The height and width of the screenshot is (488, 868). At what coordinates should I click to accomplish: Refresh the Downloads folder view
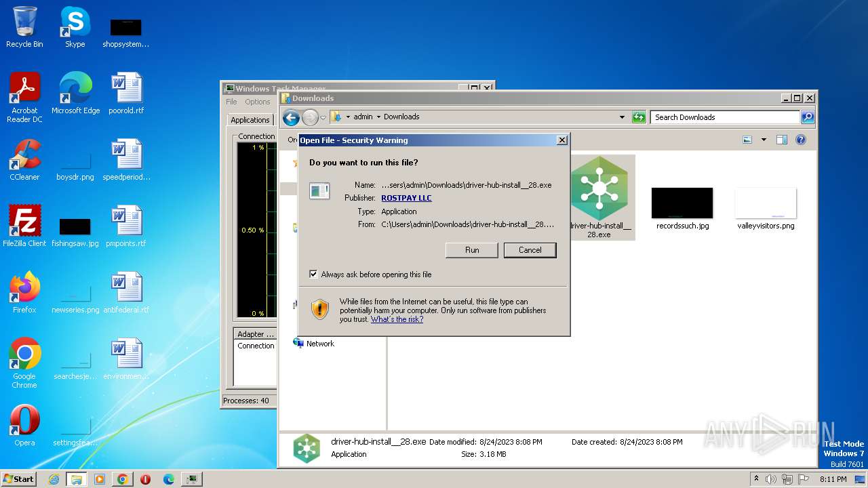639,117
